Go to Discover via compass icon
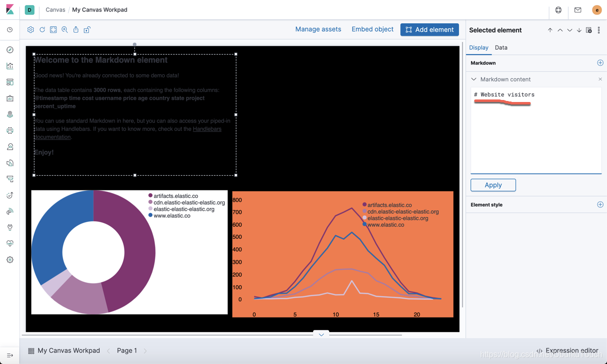This screenshot has width=607, height=364. (x=10, y=50)
